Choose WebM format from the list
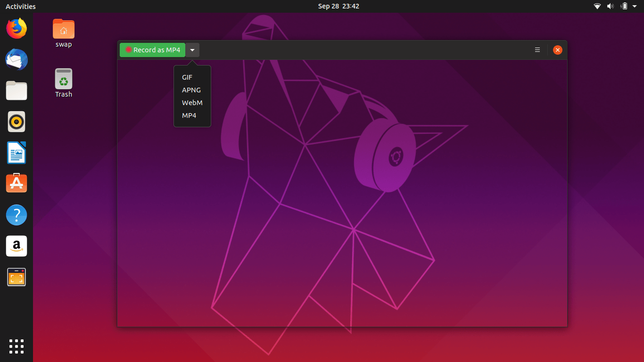 [x=192, y=103]
